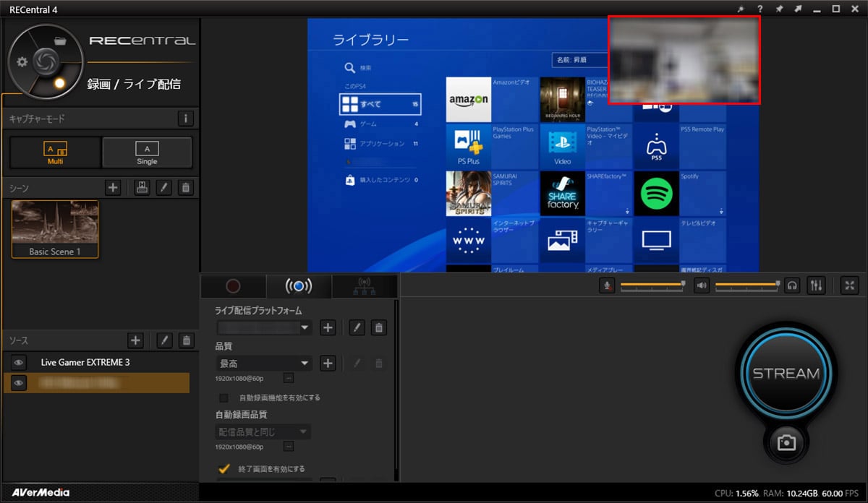Mute the speaker volume icon
Image resolution: width=868 pixels, height=503 pixels.
click(x=702, y=285)
